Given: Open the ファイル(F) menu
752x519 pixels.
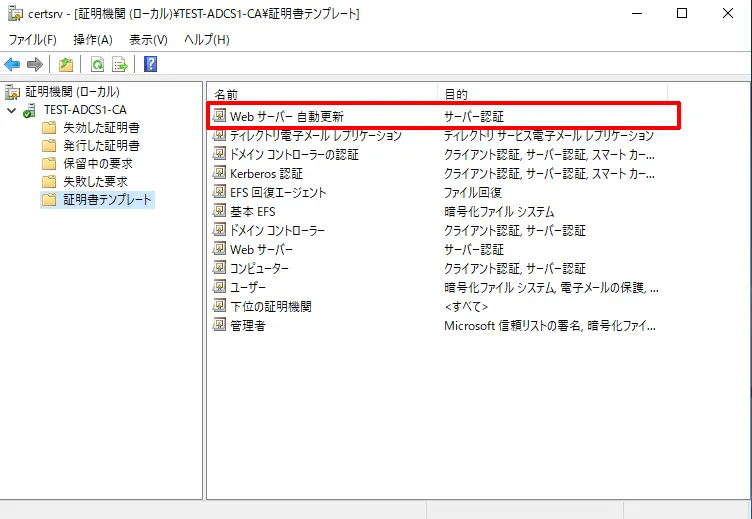Looking at the screenshot, I should (x=33, y=40).
